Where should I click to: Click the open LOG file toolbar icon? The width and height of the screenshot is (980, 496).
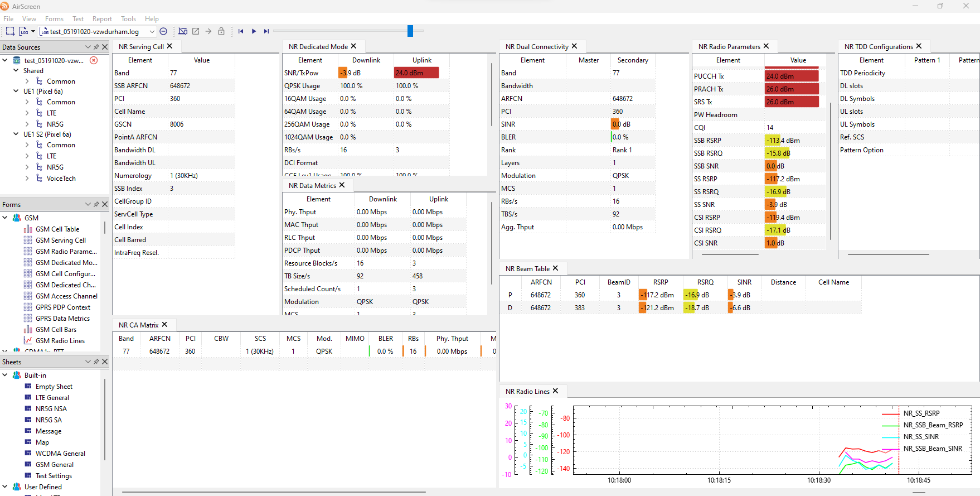23,31
